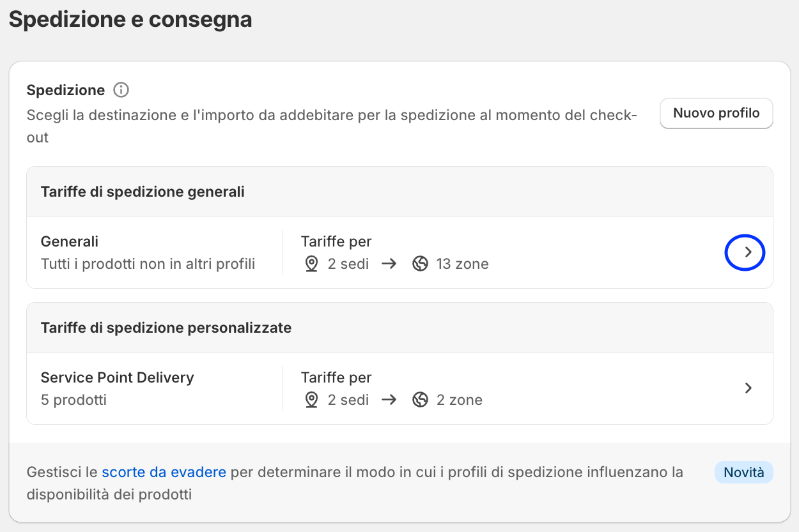Follow the scorte da evadere link
This screenshot has width=799, height=532.
[164, 473]
